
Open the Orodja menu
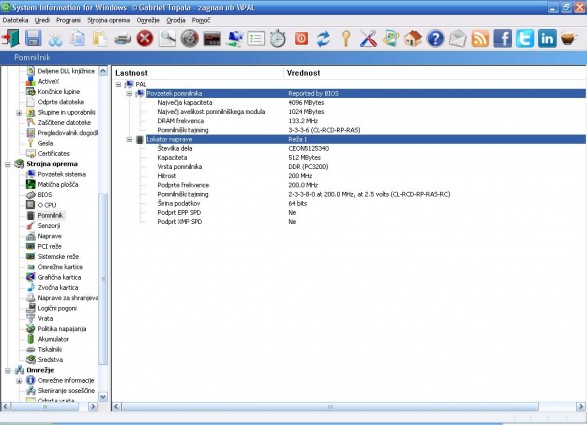pyautogui.click(x=176, y=20)
